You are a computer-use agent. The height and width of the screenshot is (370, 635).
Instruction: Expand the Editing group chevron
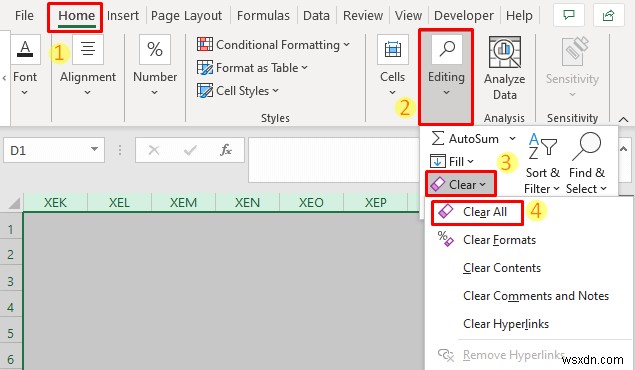(x=446, y=93)
